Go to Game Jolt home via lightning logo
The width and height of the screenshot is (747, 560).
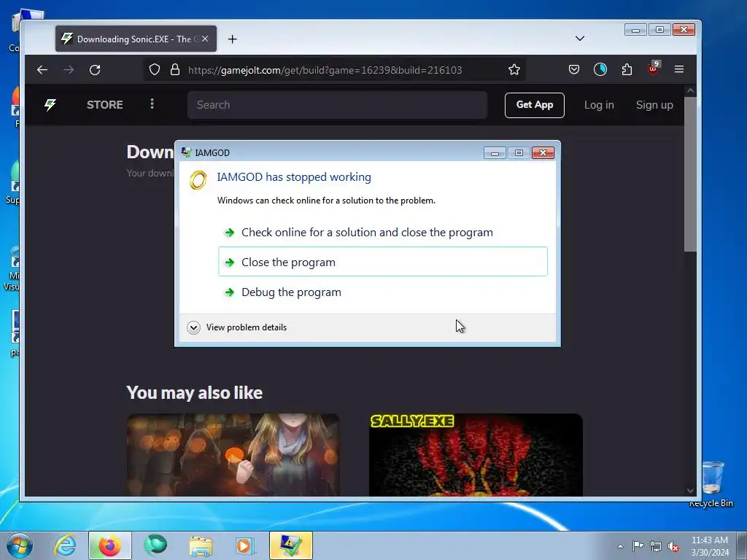click(50, 104)
